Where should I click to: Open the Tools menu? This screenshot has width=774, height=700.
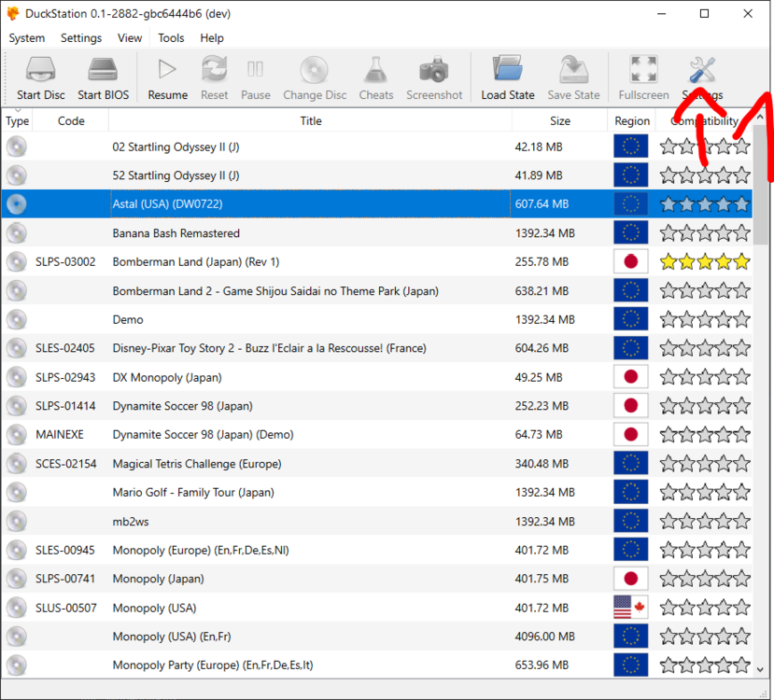click(171, 38)
